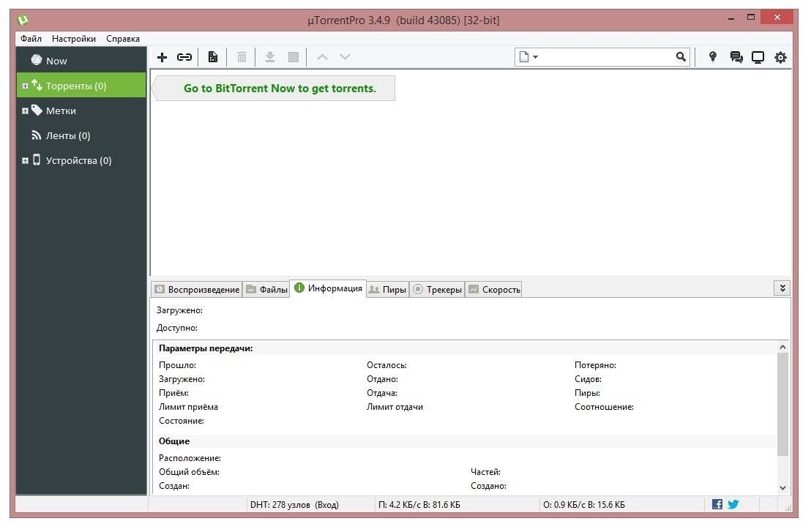Click the info pane vertical scrollbar thumb
The width and height of the screenshot is (811, 532).
[x=782, y=404]
